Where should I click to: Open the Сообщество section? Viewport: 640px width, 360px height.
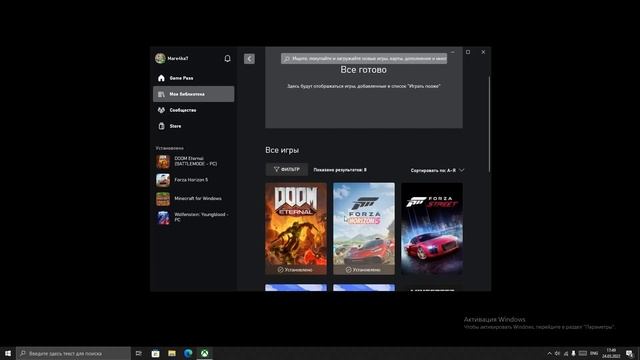click(x=193, y=110)
